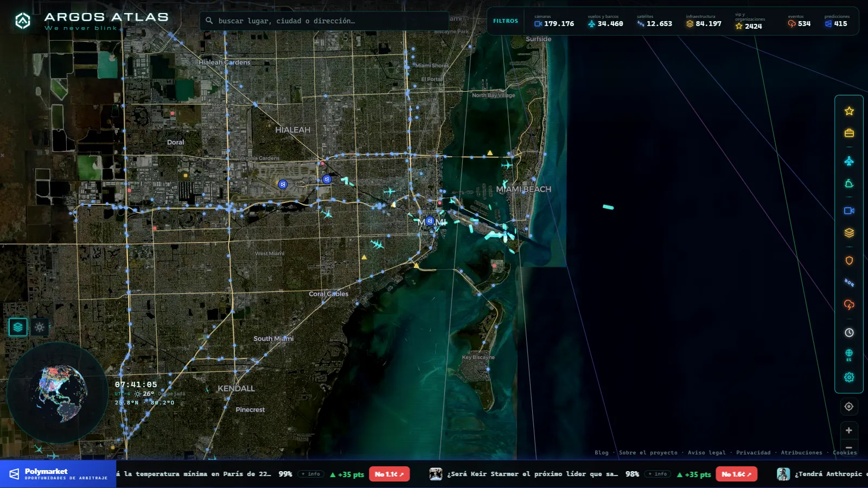Click info badge next to 98% prediction
The height and width of the screenshot is (488, 868).
pyautogui.click(x=658, y=474)
